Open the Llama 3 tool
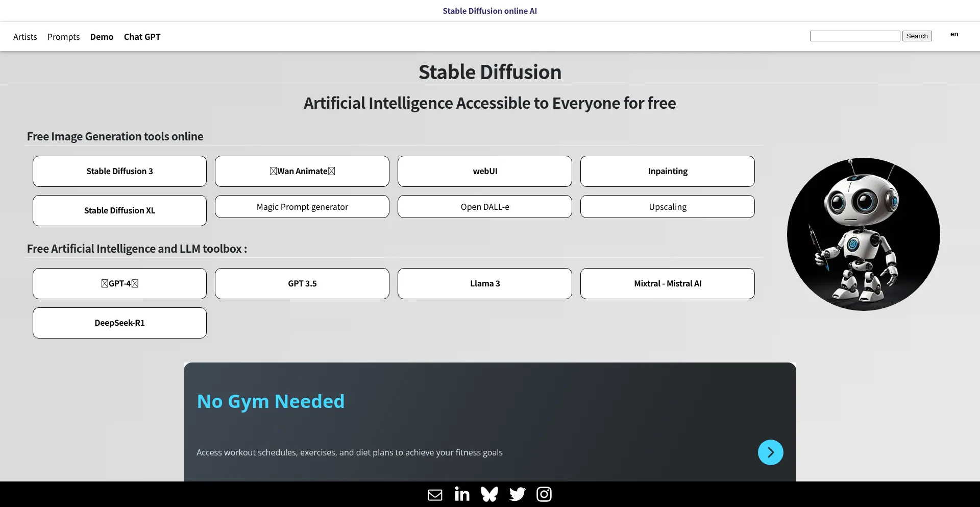Screen dimensions: 980x507 coord(485,283)
